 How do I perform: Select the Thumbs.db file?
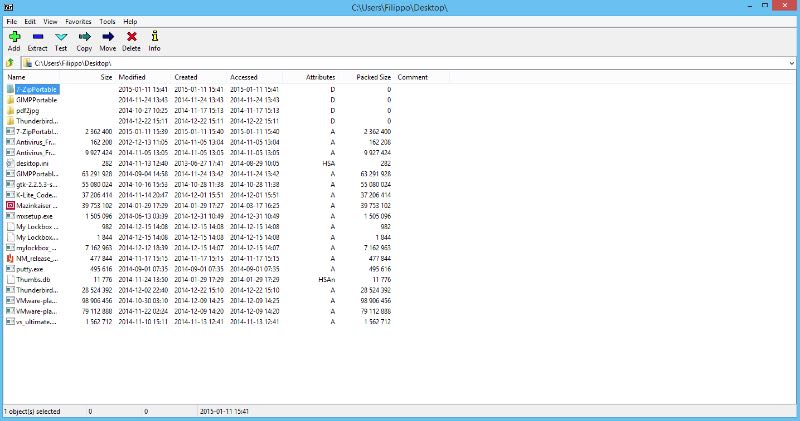34,279
